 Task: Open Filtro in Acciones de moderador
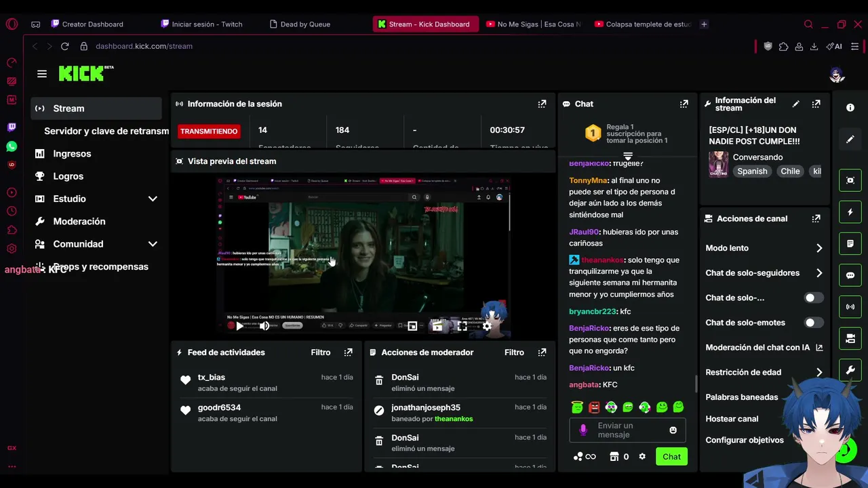514,352
